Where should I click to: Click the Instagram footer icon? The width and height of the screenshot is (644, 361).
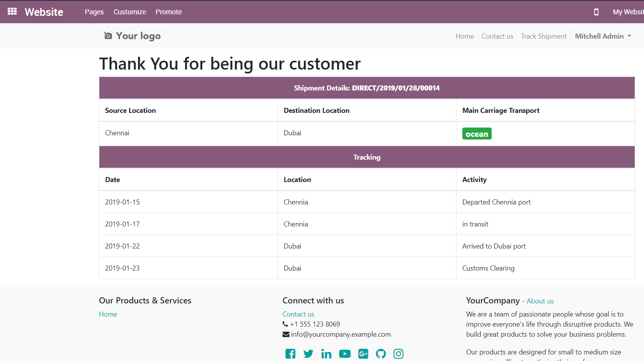point(399,354)
